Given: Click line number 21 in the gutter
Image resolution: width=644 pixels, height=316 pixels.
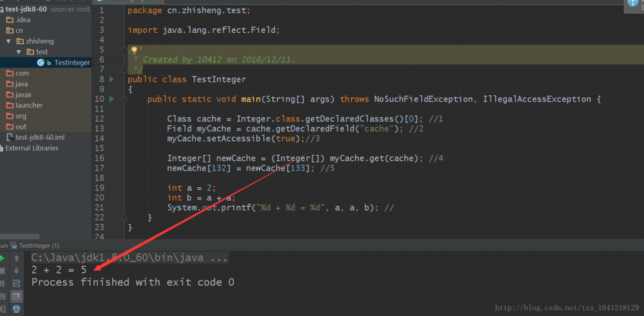Looking at the screenshot, I should [x=99, y=208].
